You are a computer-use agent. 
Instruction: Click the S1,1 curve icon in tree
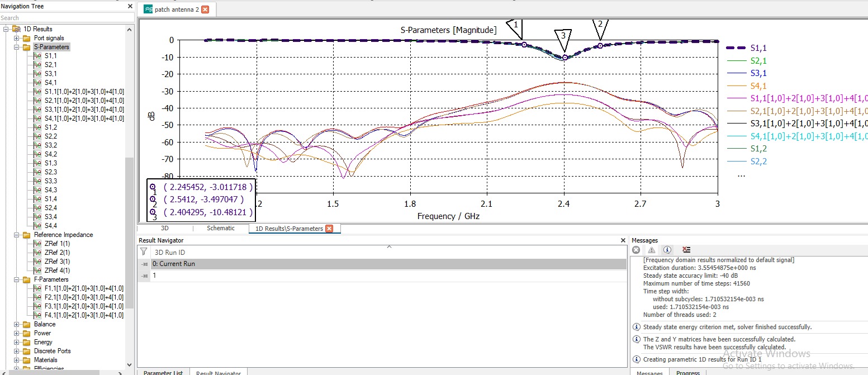37,56
